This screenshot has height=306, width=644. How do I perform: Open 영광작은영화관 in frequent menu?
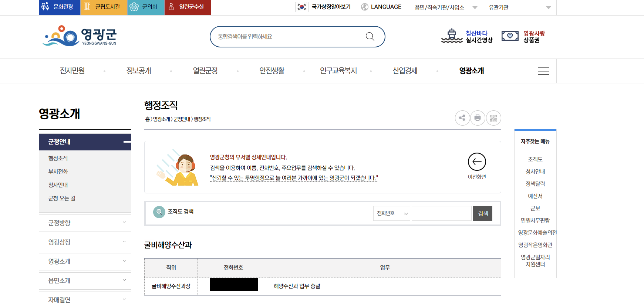[535, 245]
